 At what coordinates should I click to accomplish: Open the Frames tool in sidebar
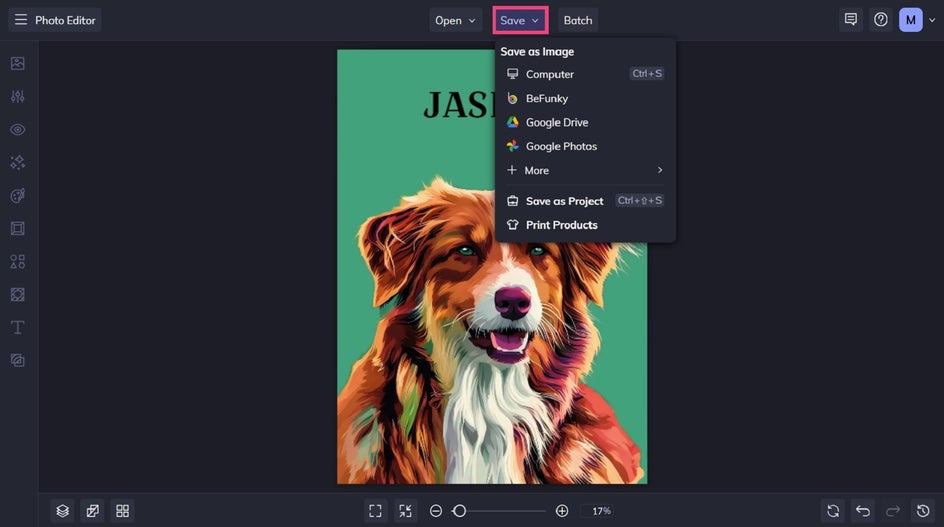point(17,228)
